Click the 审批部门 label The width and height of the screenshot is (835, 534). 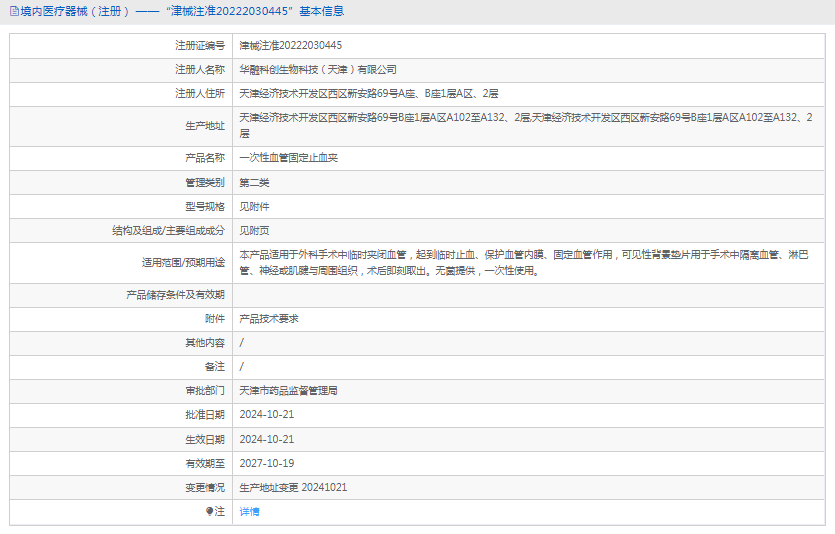click(x=205, y=391)
